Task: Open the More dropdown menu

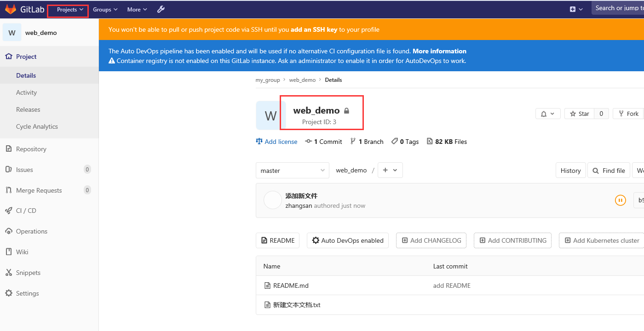Action: [137, 10]
